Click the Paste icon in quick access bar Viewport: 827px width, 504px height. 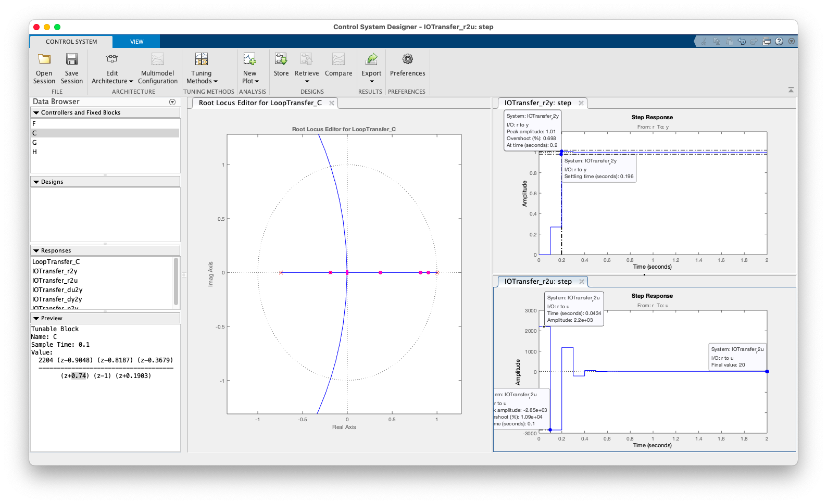[729, 42]
